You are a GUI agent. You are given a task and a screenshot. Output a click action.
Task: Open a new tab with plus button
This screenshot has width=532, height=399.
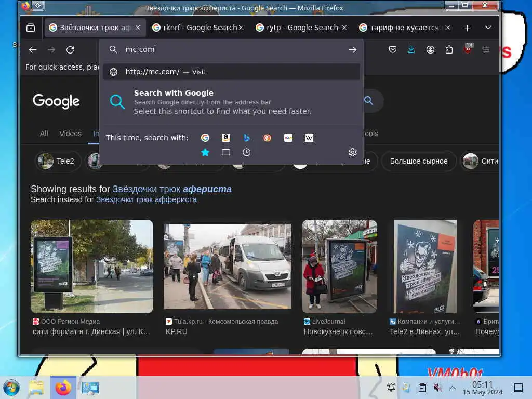(467, 28)
